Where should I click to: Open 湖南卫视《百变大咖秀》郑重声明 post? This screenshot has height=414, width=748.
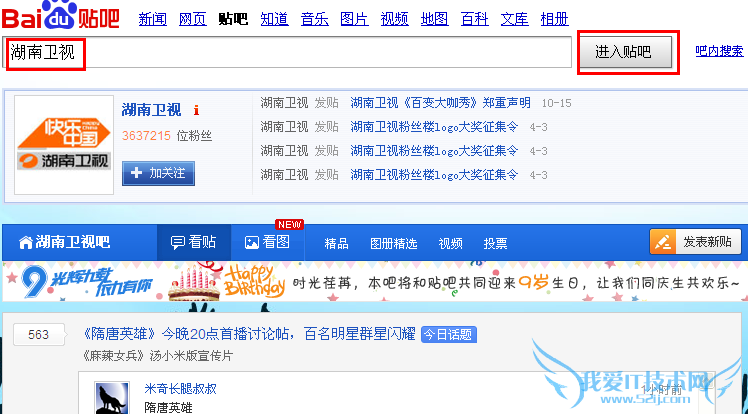click(x=440, y=103)
